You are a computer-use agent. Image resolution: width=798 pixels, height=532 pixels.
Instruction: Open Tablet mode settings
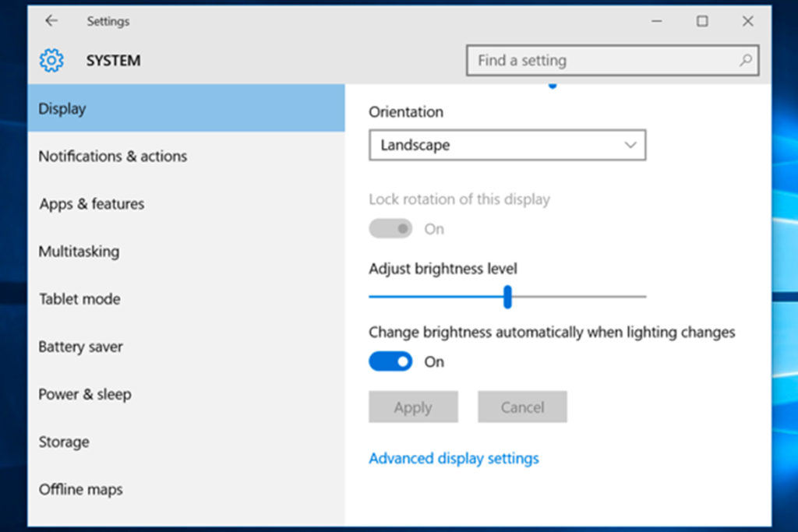click(x=186, y=299)
